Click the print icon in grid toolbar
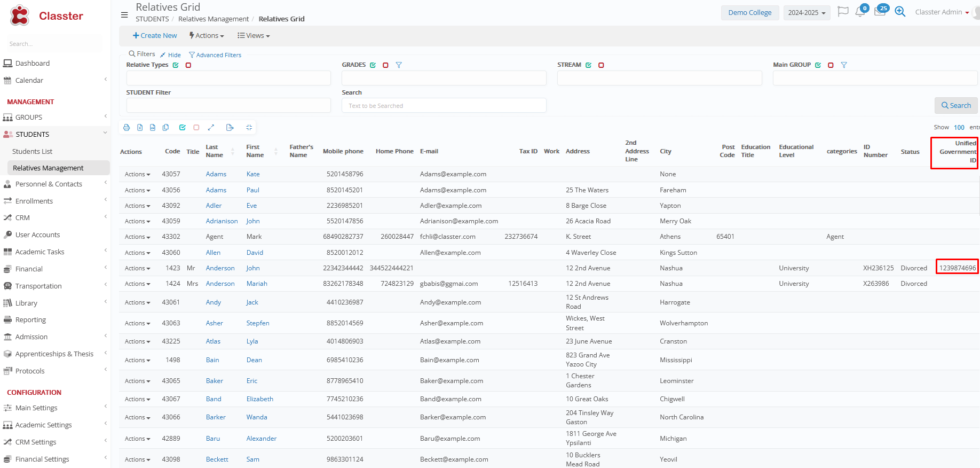Screen dimensions: 980x468 pos(127,128)
